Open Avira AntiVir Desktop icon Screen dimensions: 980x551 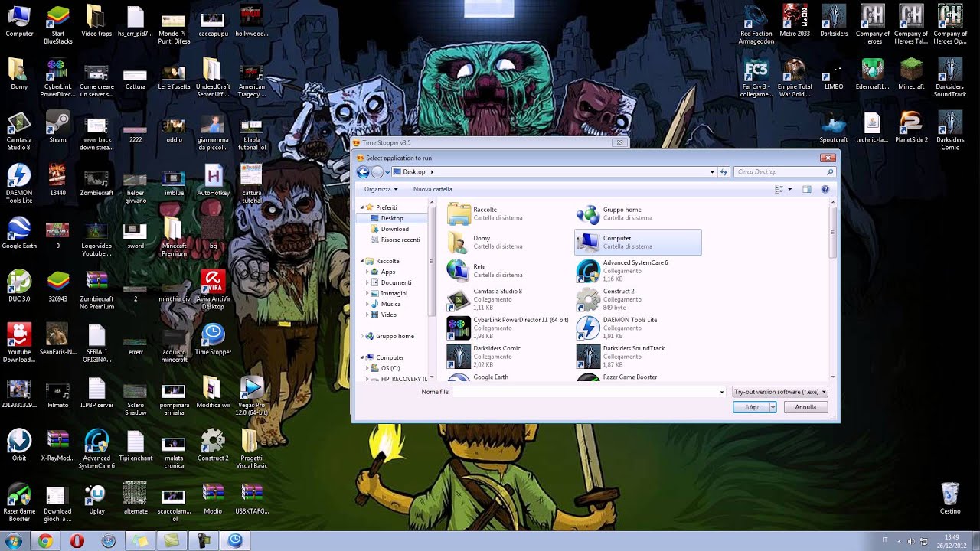click(x=213, y=290)
